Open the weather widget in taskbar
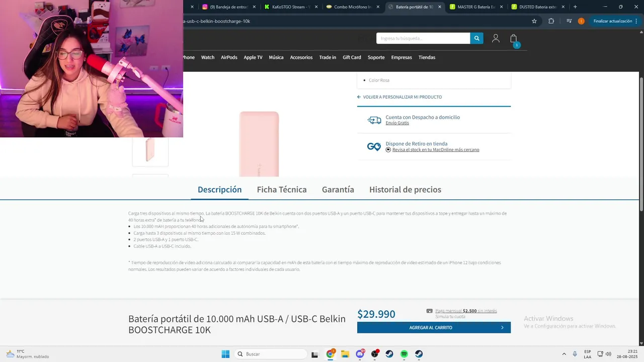This screenshot has width=644, height=362. tap(27, 354)
